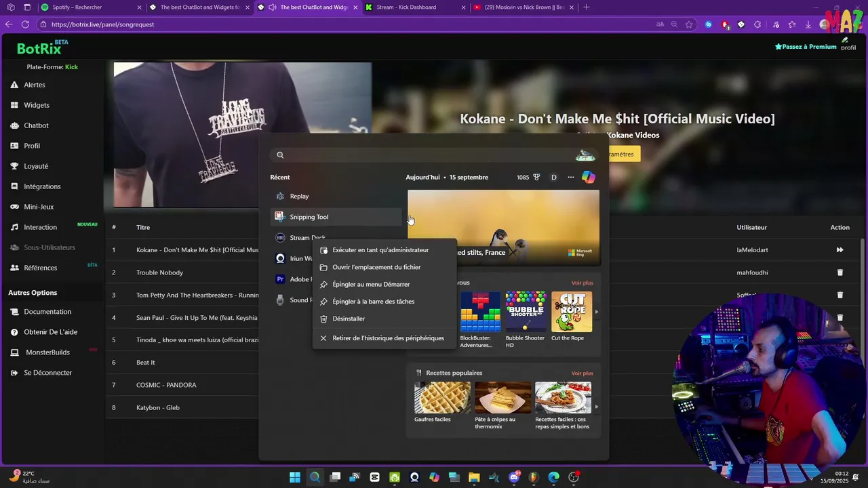Delete the Tom Petty song request
Viewport: 868px width, 488px height.
[840, 295]
